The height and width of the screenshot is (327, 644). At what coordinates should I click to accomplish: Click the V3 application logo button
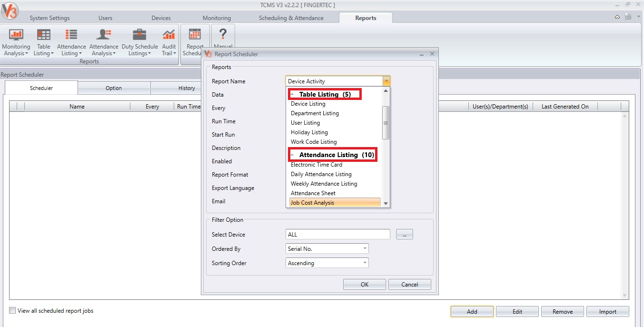pos(10,10)
